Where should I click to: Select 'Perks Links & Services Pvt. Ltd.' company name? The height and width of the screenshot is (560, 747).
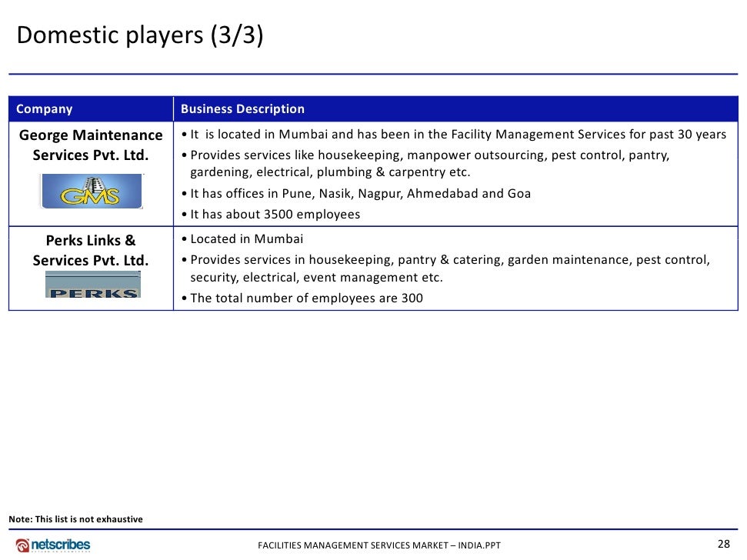coord(91,251)
